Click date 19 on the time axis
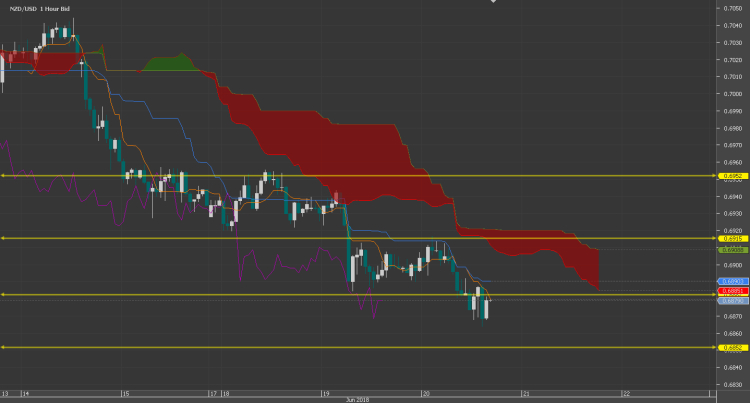750x403 pixels. click(x=326, y=394)
